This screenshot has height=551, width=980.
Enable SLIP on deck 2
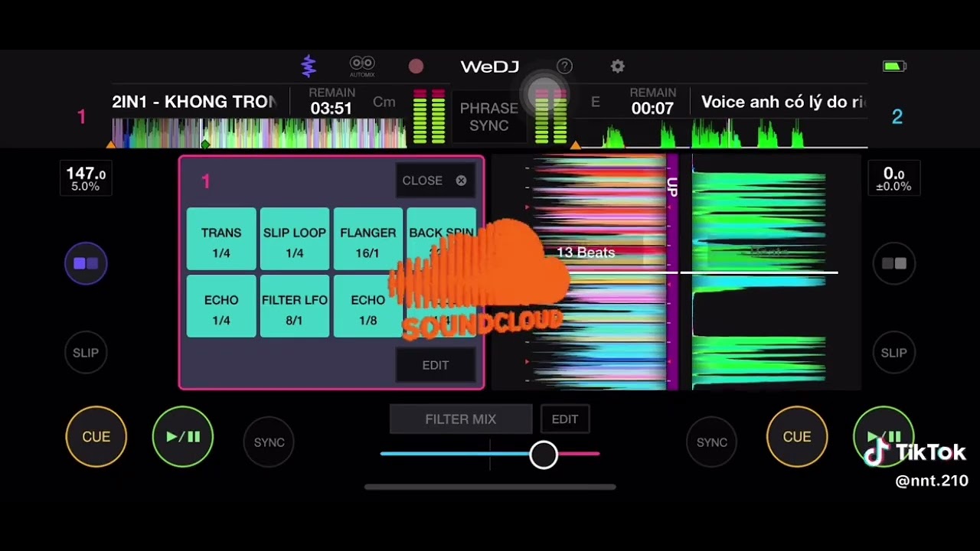893,353
